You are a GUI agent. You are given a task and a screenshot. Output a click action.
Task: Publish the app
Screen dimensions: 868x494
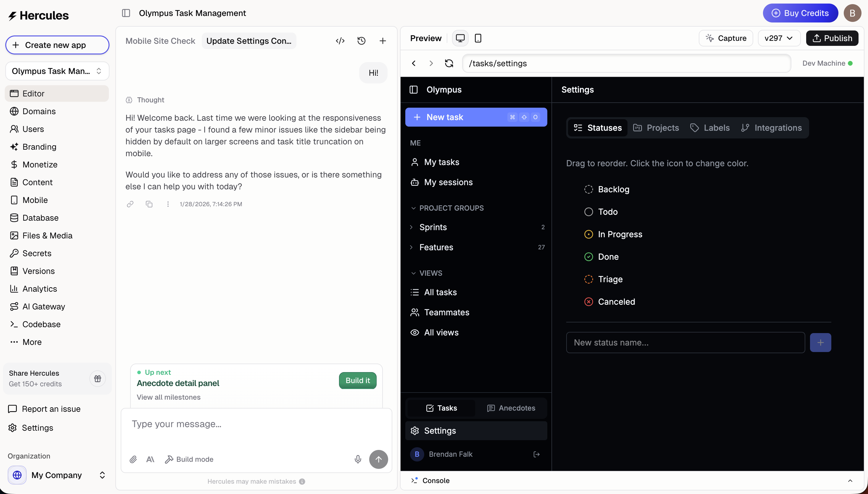tap(832, 38)
